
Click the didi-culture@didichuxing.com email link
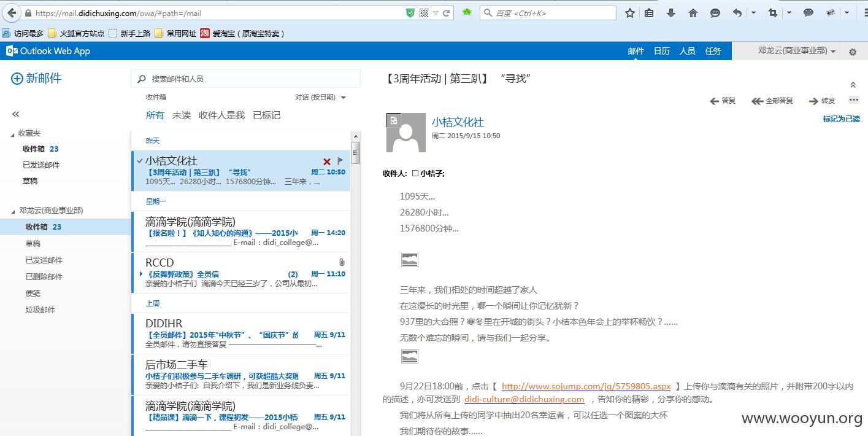(x=524, y=399)
